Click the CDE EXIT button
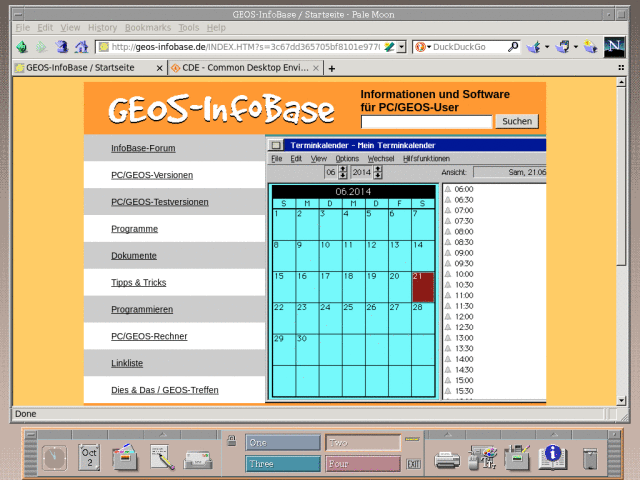Image resolution: width=640 pixels, height=480 pixels. (413, 464)
